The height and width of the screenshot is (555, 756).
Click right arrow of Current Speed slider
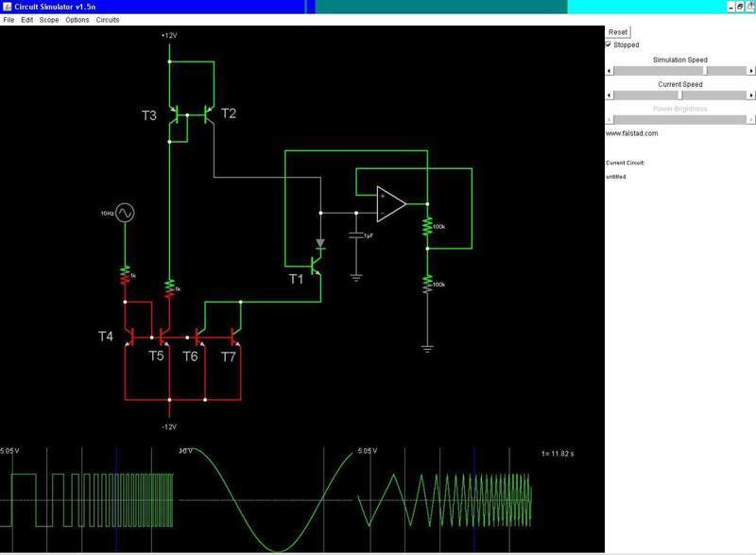coord(751,95)
